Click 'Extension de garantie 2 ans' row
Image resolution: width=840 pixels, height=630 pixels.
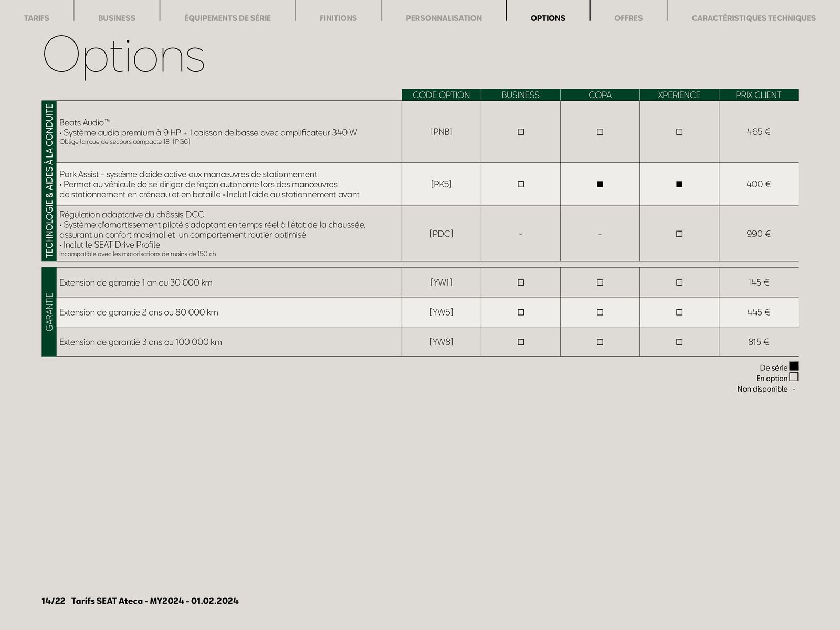(229, 312)
